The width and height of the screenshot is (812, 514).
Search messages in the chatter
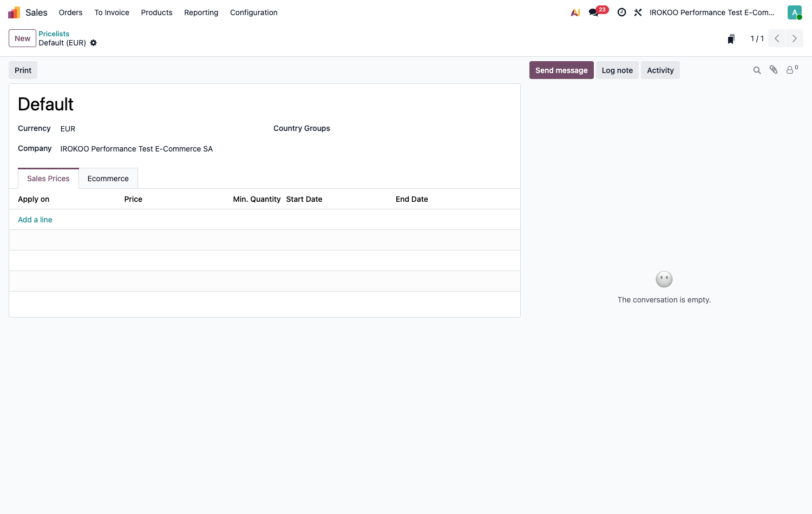[x=757, y=70]
